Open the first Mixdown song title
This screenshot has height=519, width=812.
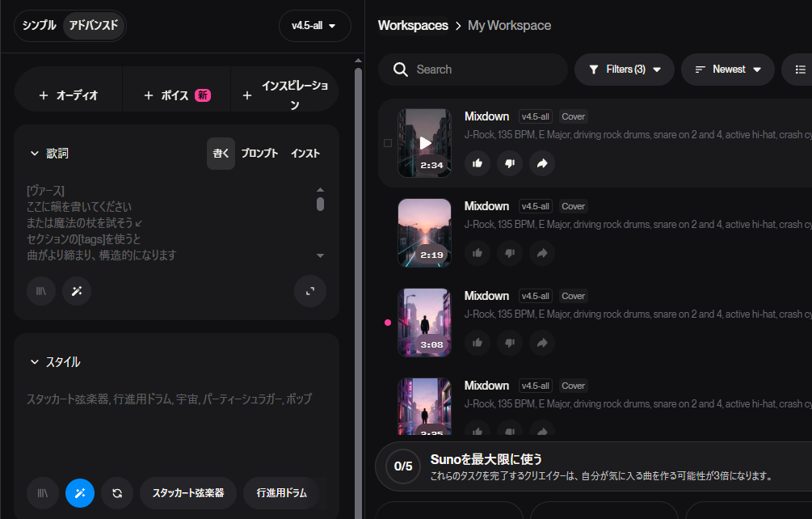pos(486,116)
